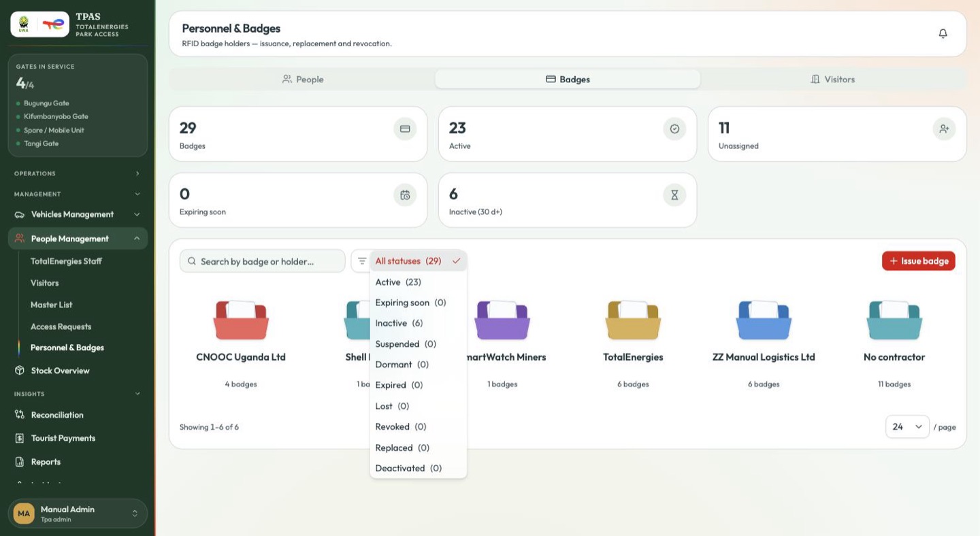Viewport: 980px width, 536px height.
Task: Filter badges by Dormant status
Action: point(419,365)
